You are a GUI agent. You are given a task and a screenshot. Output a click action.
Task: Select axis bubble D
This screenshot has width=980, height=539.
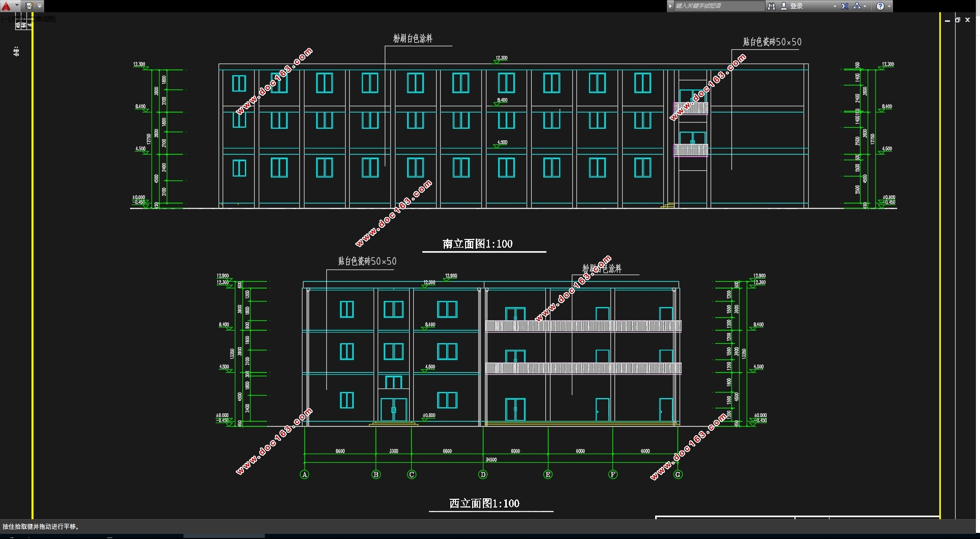(x=483, y=474)
